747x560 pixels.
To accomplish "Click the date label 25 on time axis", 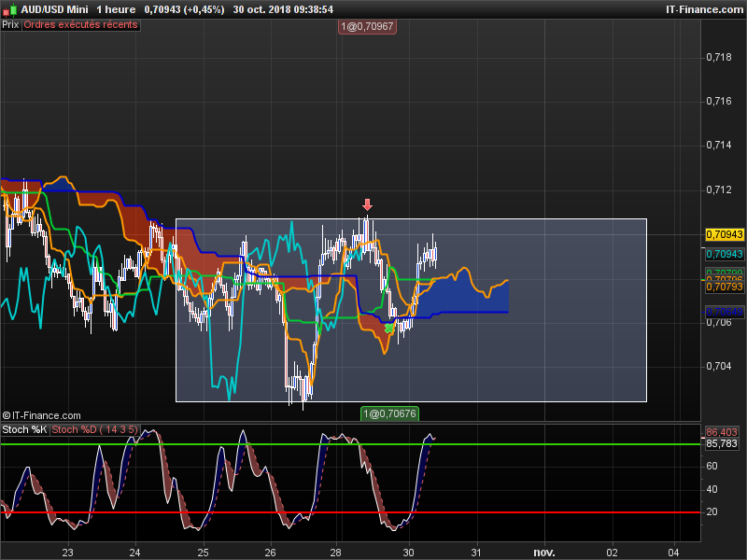I will tap(203, 553).
